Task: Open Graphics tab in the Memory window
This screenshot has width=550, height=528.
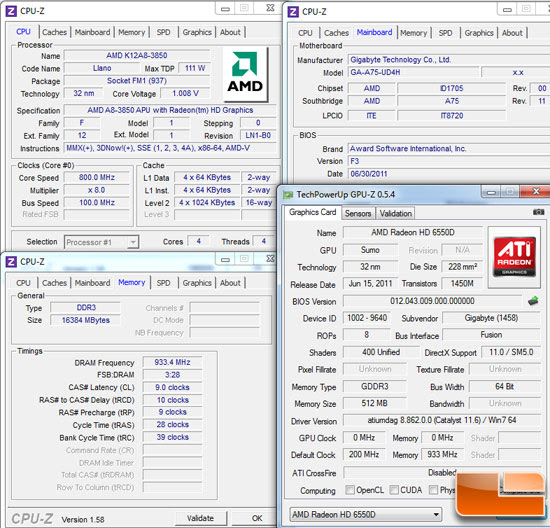Action: (x=197, y=283)
